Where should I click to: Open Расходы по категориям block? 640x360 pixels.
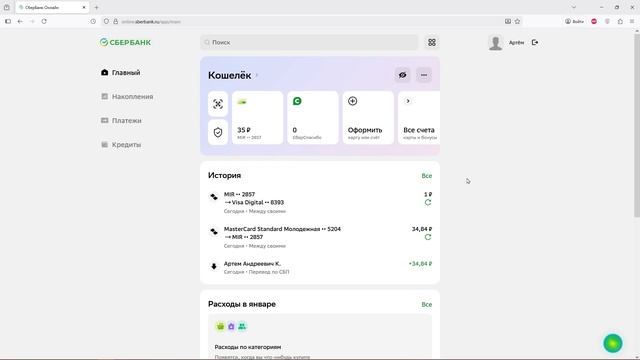point(320,337)
